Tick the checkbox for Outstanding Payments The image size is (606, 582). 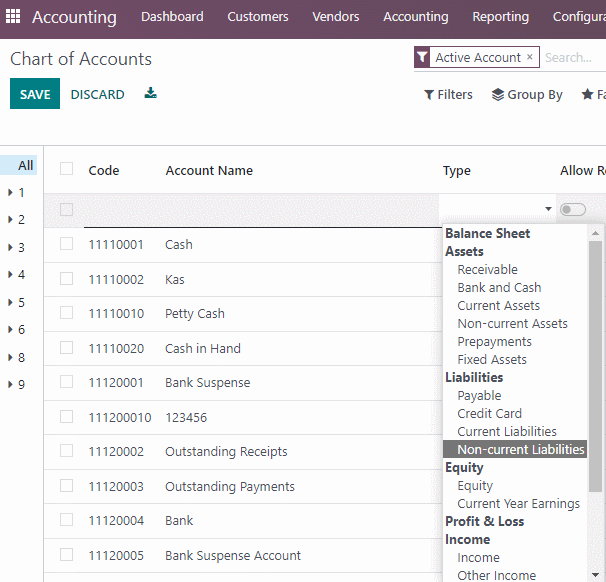point(66,485)
